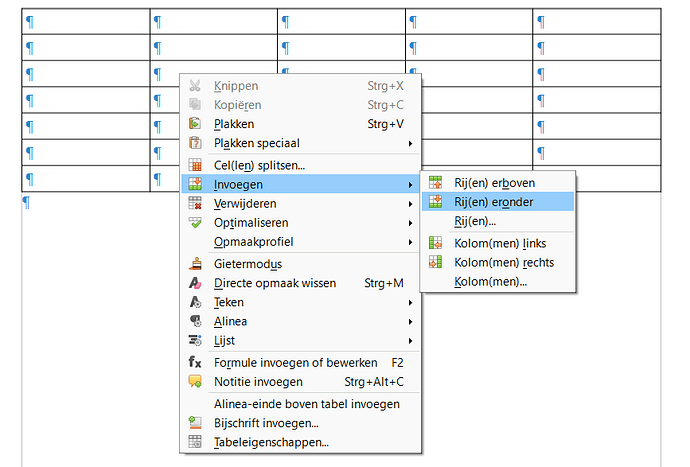Click the Strg+V shortcut text
Image resolution: width=690 pixels, height=467 pixels.
385,124
